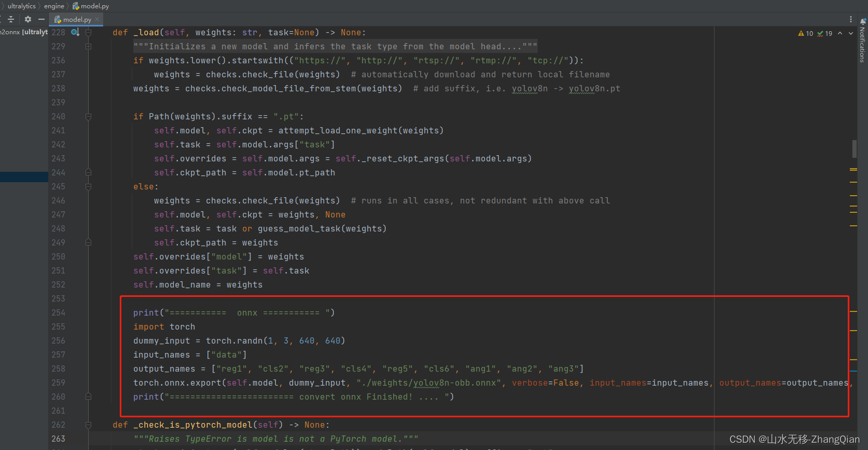Click the python file icon in model.py breadcrumb
The width and height of the screenshot is (868, 450).
[76, 6]
